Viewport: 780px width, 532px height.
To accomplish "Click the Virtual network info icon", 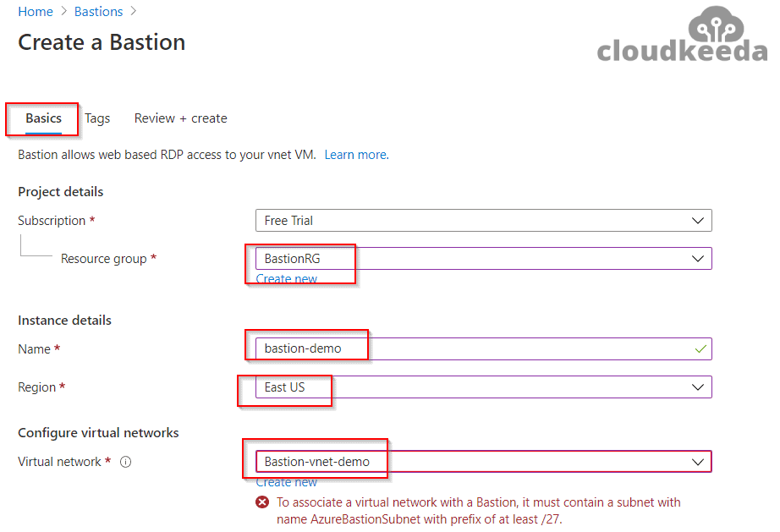I will 125,462.
